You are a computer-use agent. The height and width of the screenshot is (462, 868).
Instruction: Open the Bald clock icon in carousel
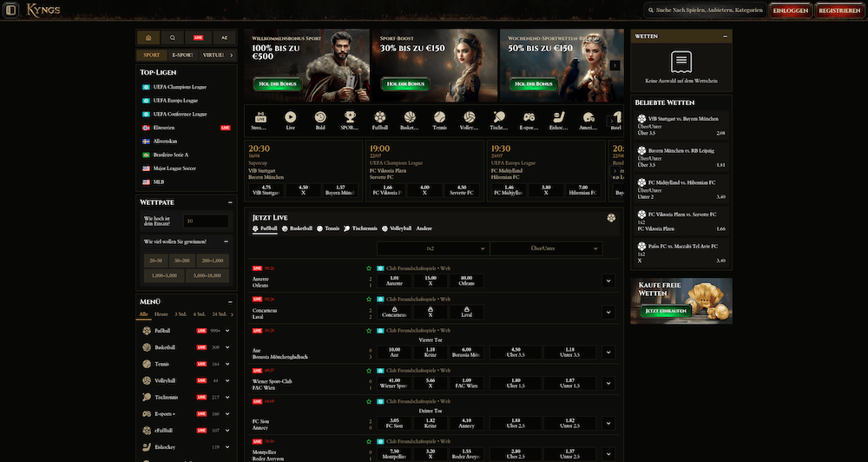(320, 117)
